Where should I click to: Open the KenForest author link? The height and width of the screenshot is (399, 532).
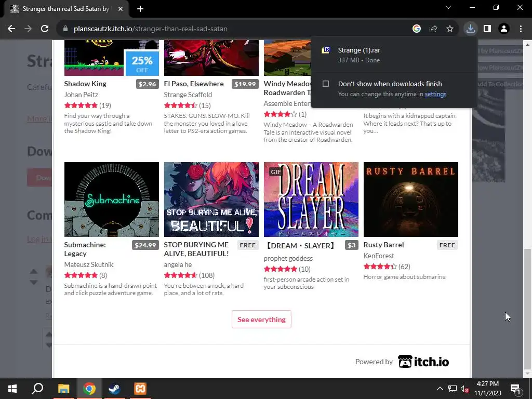tap(379, 256)
